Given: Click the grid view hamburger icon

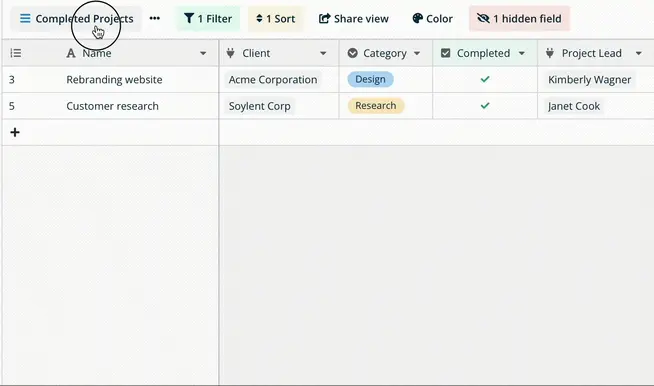Looking at the screenshot, I should click(x=25, y=18).
